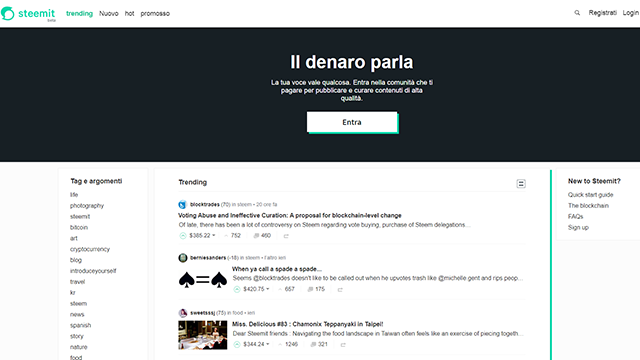Filter by the story tag

click(x=76, y=336)
